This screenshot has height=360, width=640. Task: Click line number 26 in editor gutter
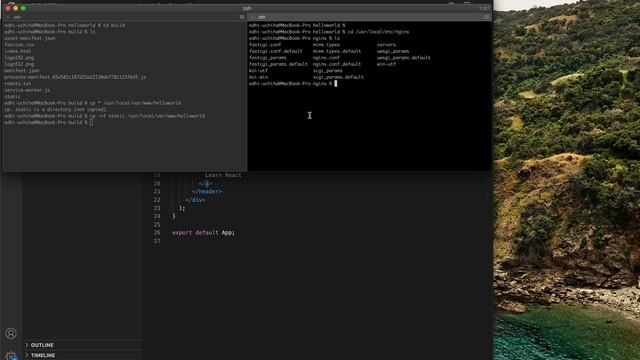(x=157, y=233)
